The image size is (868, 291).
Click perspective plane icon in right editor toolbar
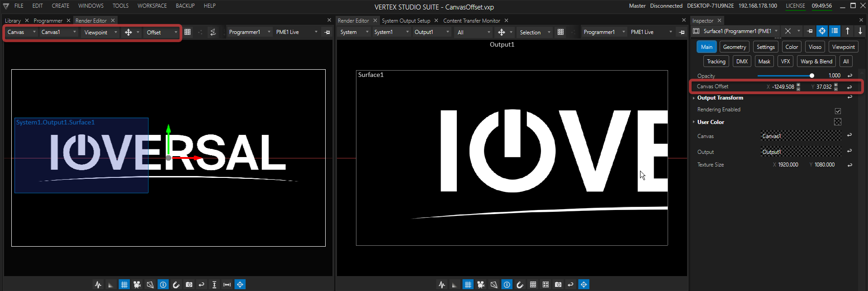[494, 285]
